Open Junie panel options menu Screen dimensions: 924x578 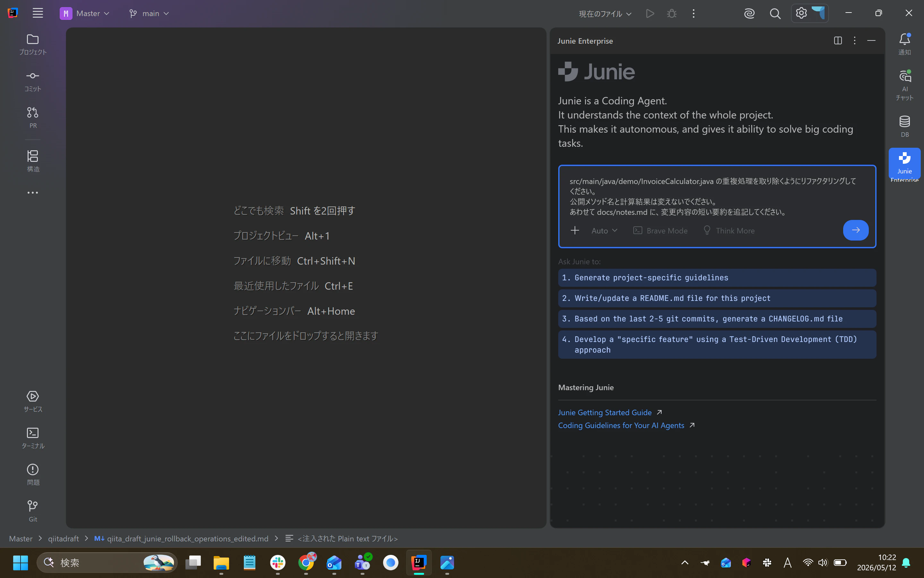[x=854, y=40]
